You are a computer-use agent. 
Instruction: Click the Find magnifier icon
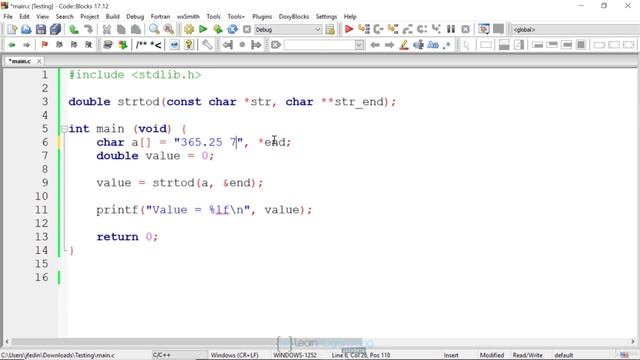coord(154,29)
